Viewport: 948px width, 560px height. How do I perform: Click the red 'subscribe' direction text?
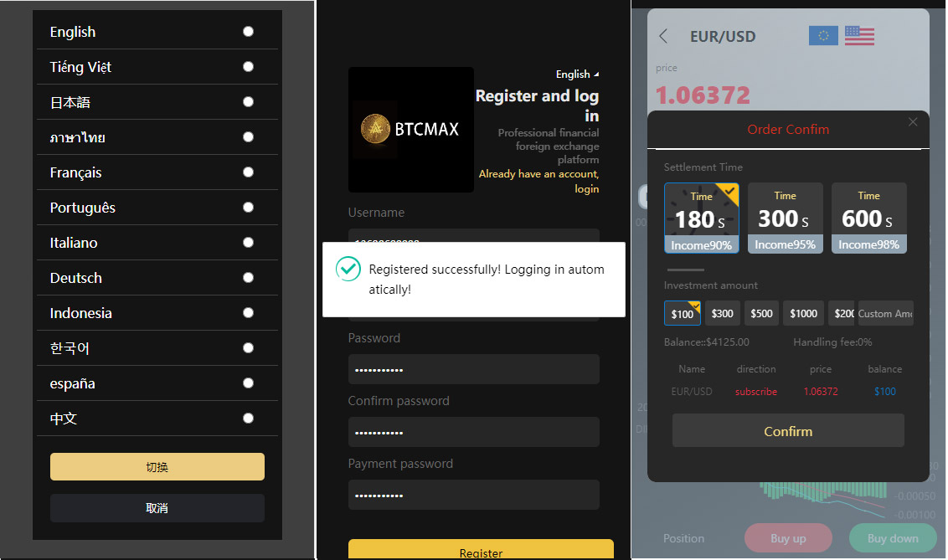click(x=756, y=392)
